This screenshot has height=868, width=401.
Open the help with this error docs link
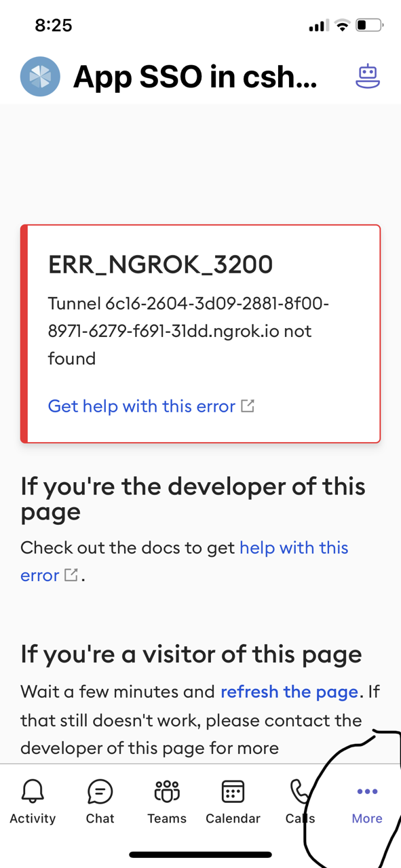point(294,547)
